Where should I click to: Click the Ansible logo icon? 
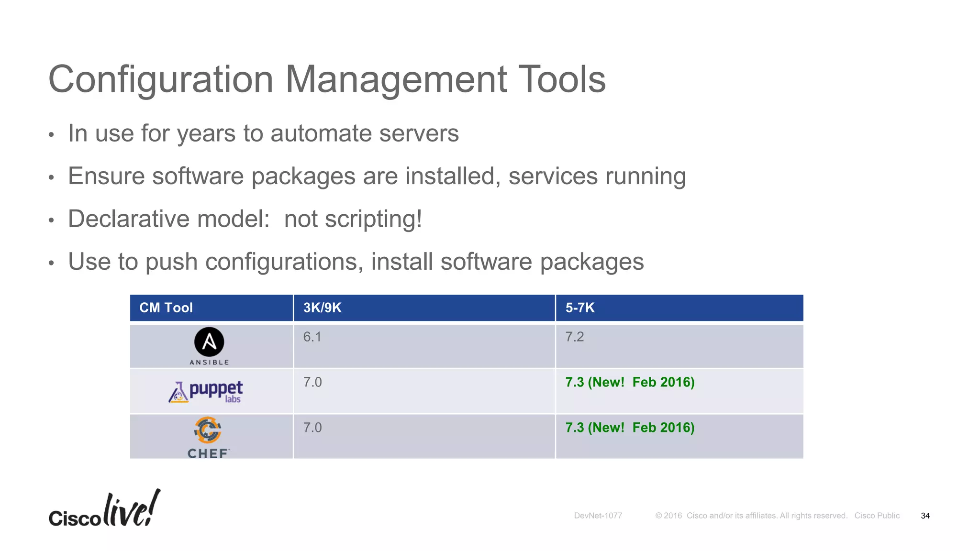click(x=209, y=342)
